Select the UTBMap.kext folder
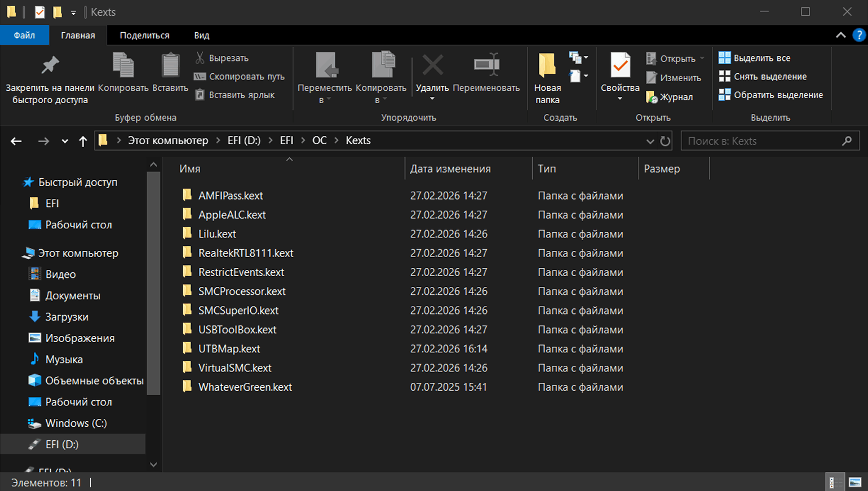868x491 pixels. (x=229, y=349)
